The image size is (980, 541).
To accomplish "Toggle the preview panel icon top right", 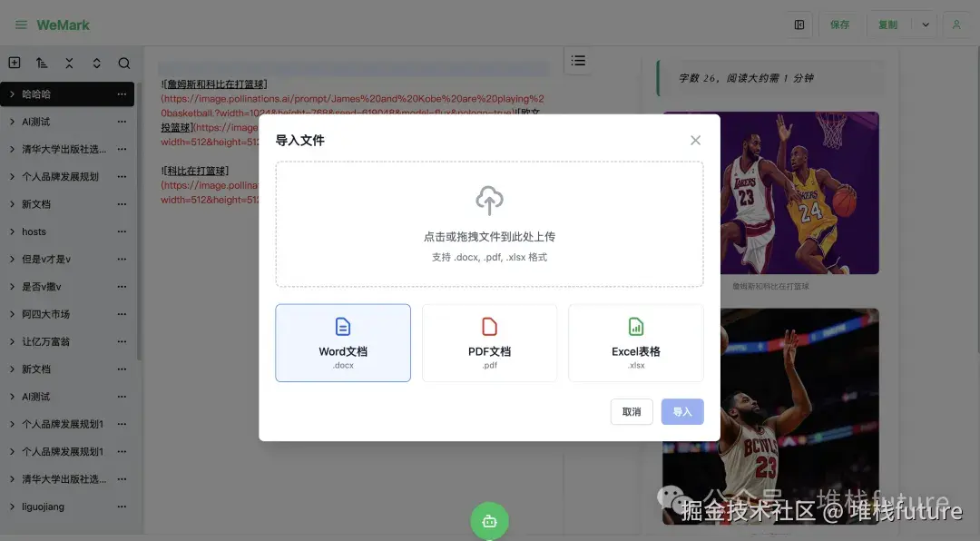I will point(799,25).
